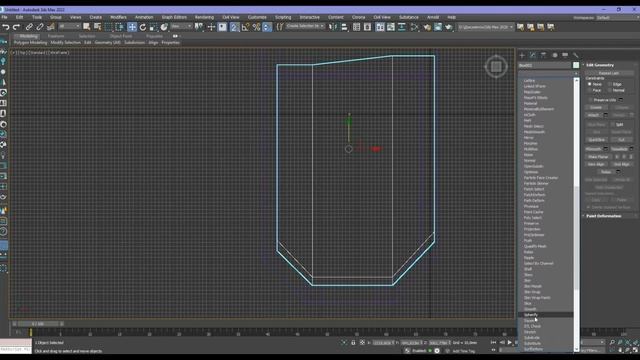Click the object name input field
Screen dimensions: 640x360
[x=545, y=65]
